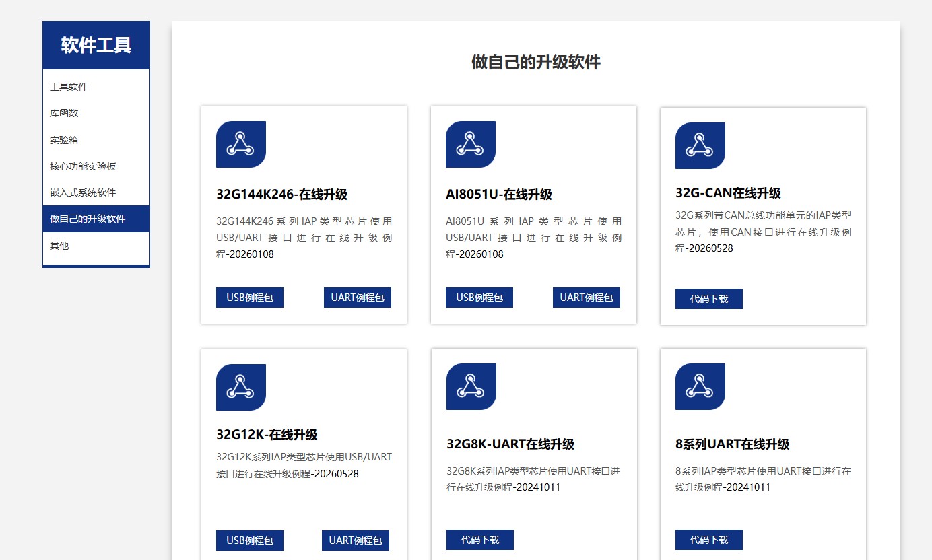Image resolution: width=932 pixels, height=560 pixels.
Task: Click 代码下载 for 8系列UART在线升级
Action: (709, 540)
